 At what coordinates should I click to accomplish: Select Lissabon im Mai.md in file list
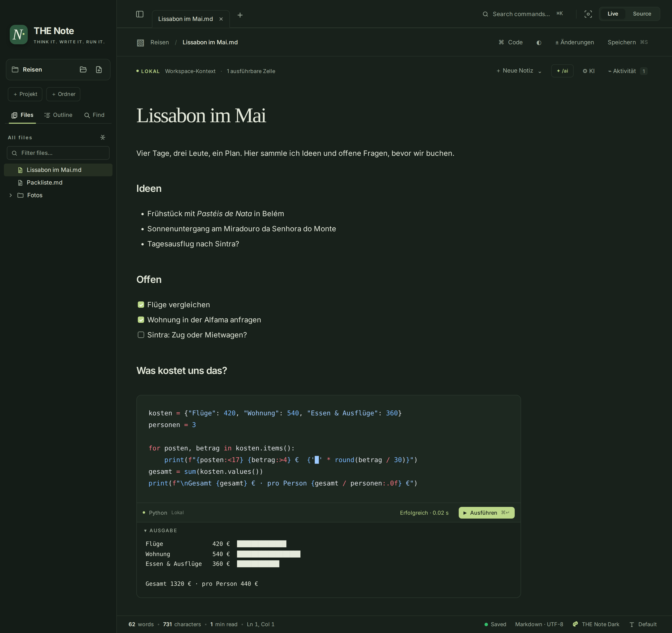[x=58, y=170]
